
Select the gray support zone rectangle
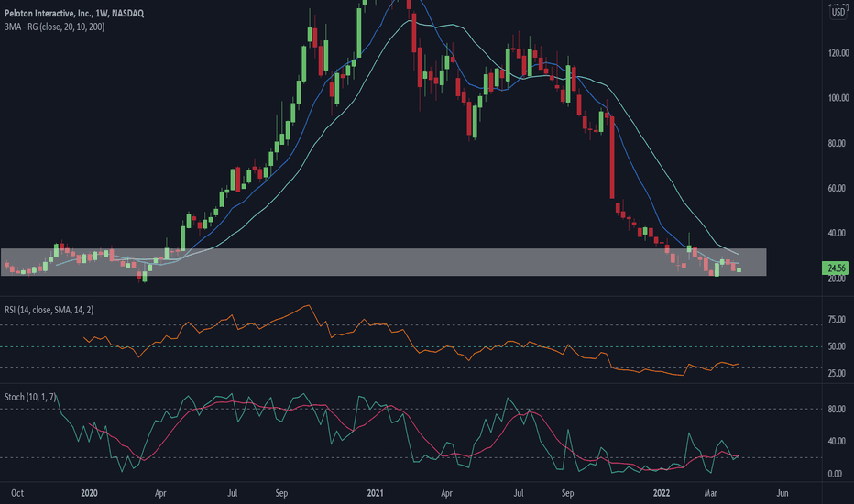pyautogui.click(x=383, y=262)
